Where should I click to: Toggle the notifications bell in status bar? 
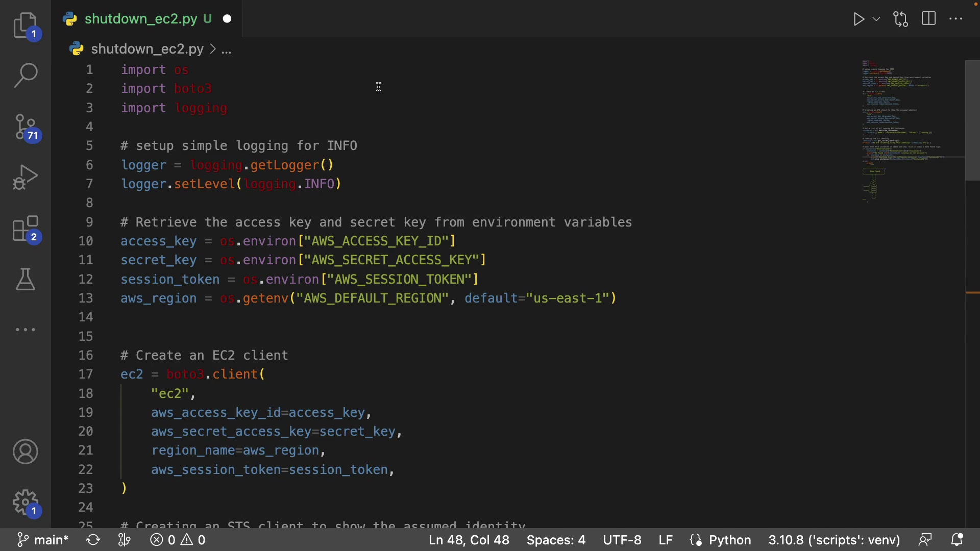click(957, 540)
